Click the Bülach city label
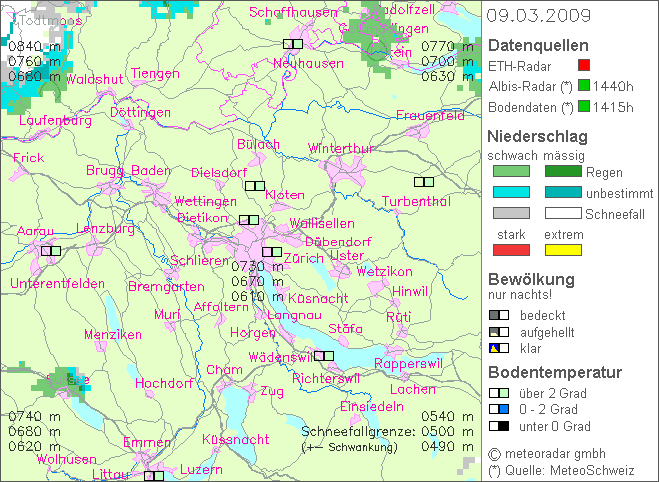 [258, 145]
